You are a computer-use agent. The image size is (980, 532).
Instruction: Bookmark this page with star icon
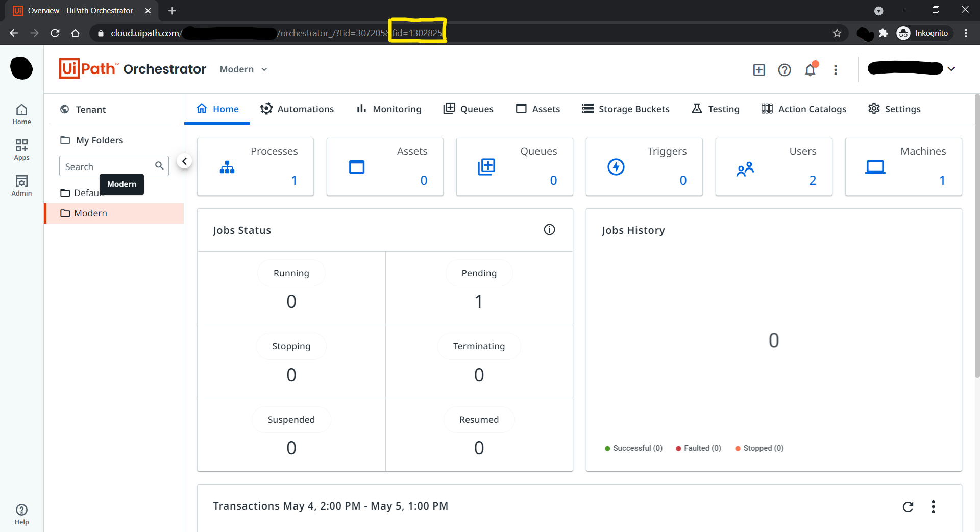837,33
